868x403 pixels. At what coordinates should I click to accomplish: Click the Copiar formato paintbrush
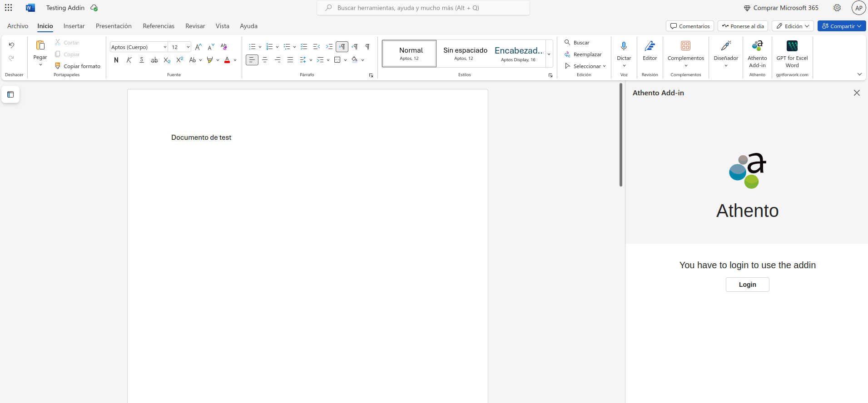click(58, 66)
